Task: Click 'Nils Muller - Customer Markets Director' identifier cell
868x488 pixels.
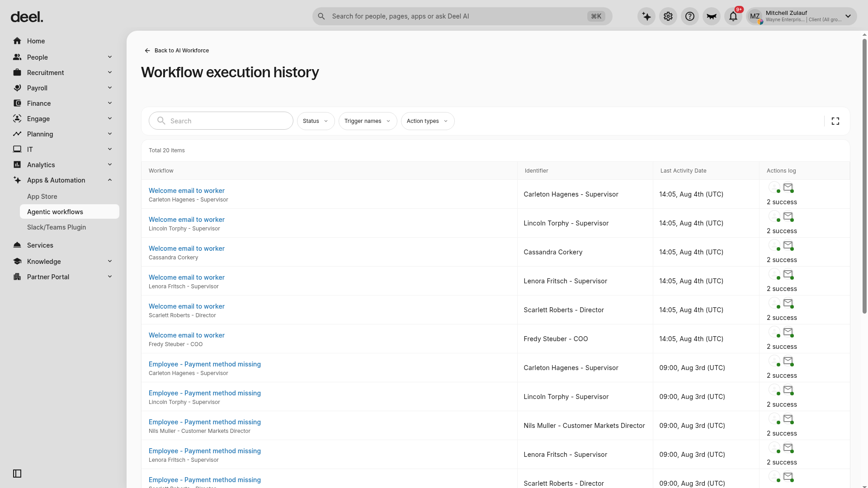Action: 584,426
